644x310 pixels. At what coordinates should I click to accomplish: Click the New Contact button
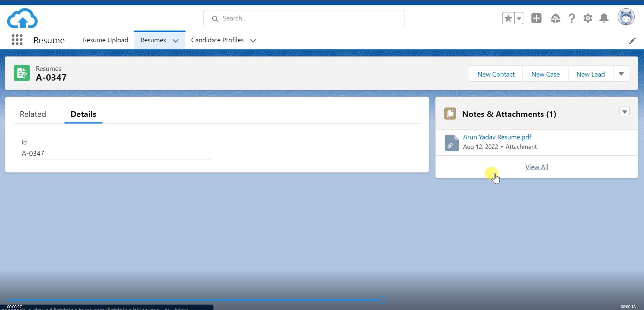click(496, 74)
